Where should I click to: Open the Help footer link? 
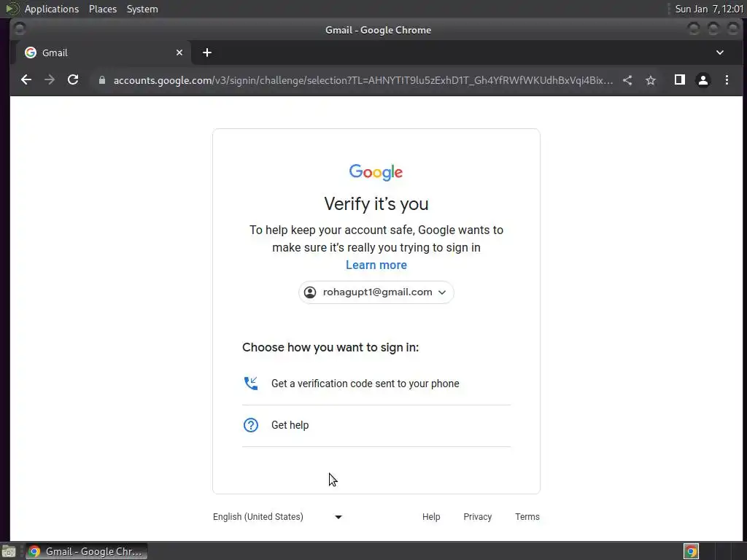(431, 517)
